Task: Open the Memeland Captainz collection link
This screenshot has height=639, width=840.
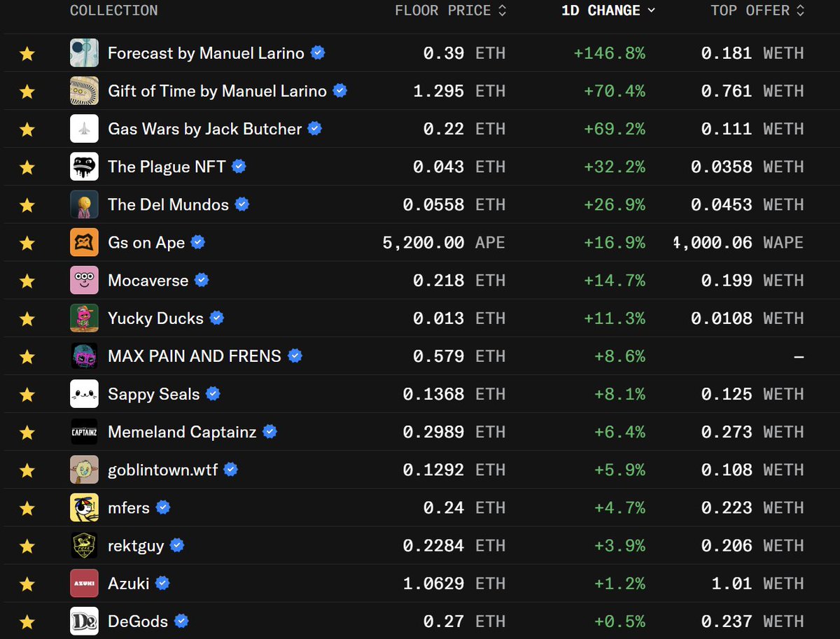Action: click(x=182, y=432)
